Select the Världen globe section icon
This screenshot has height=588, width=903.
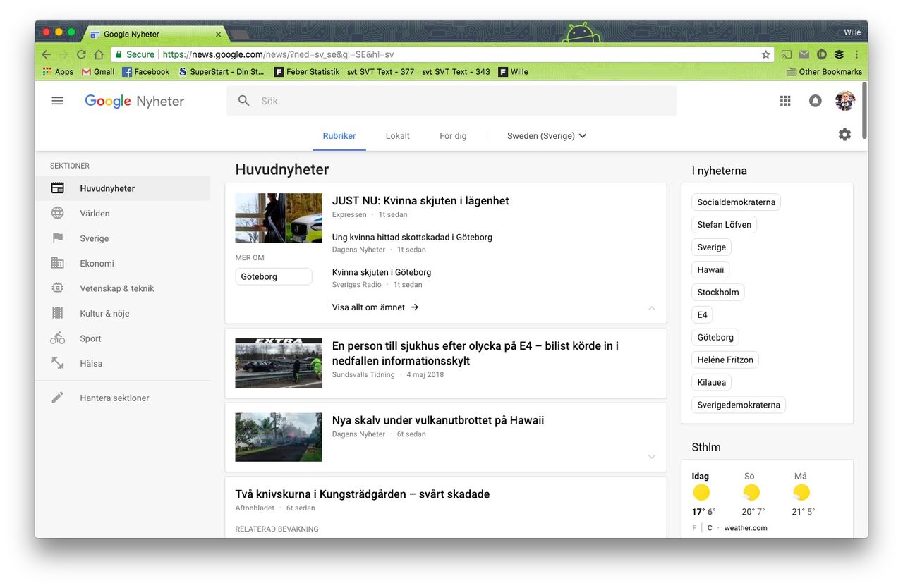click(59, 213)
